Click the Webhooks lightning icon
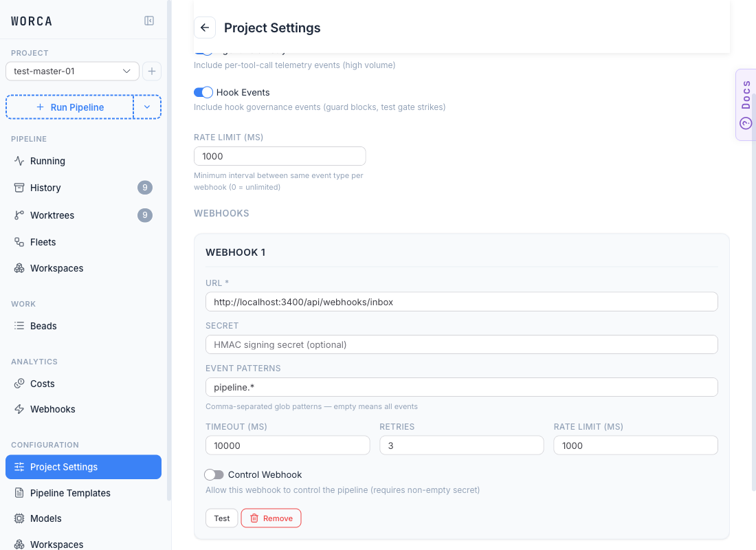Screen dimensions: 756x550 19,409
